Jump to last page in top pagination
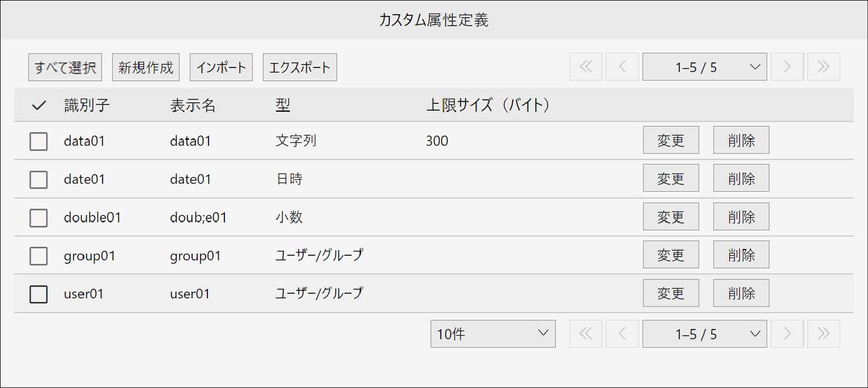868x388 pixels. click(x=823, y=67)
